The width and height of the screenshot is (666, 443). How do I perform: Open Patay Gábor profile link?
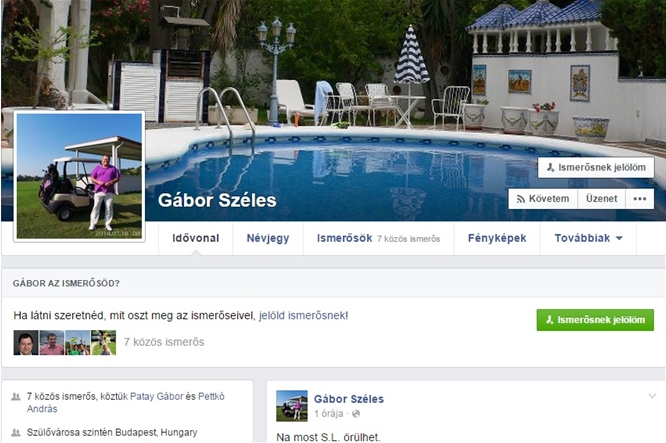pyautogui.click(x=156, y=396)
